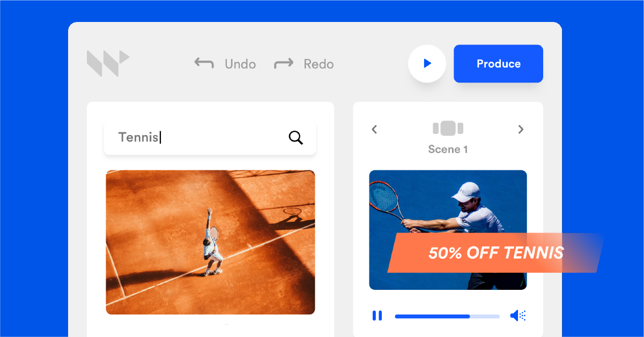Click the Undo text label
The height and width of the screenshot is (337, 644).
pyautogui.click(x=240, y=64)
